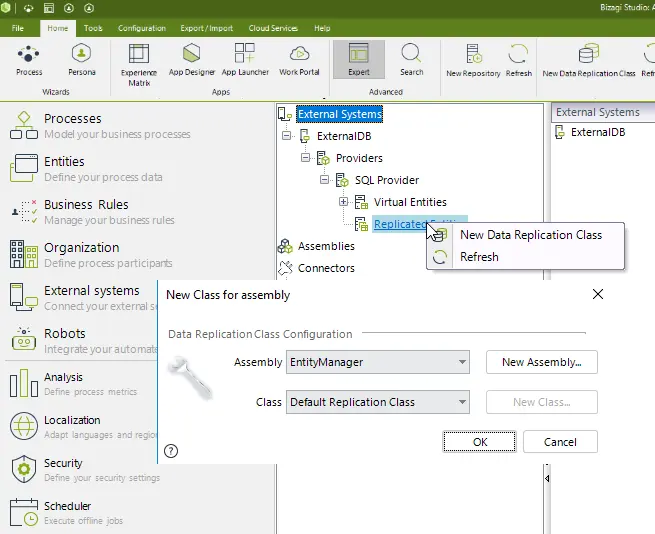The width and height of the screenshot is (655, 534).
Task: Collapse the Providers tree node
Action: click(305, 158)
